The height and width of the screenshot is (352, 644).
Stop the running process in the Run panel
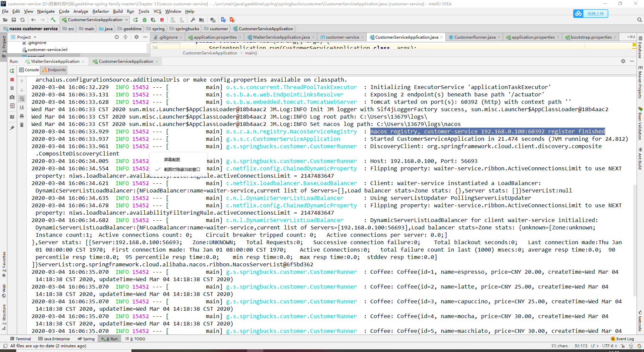pos(12,80)
